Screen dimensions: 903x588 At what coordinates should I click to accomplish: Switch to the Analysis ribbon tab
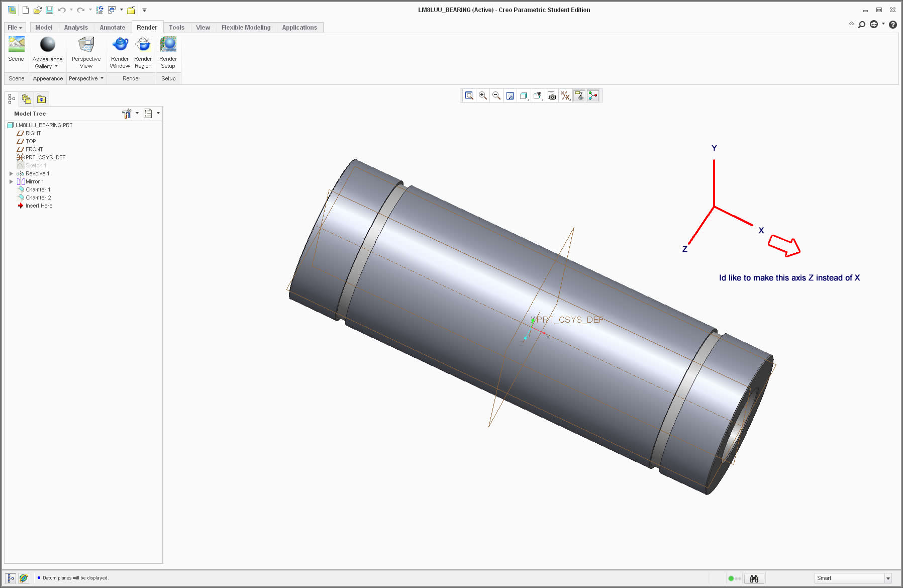click(x=76, y=28)
